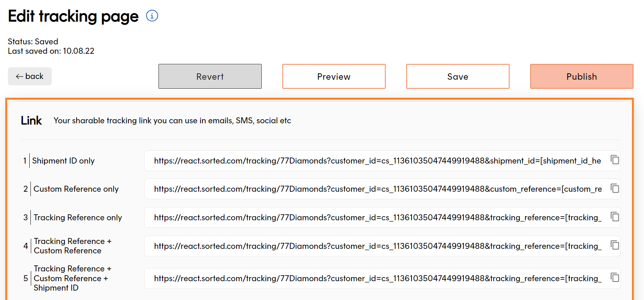Copy link number 4 using its copy icon

[x=615, y=245]
